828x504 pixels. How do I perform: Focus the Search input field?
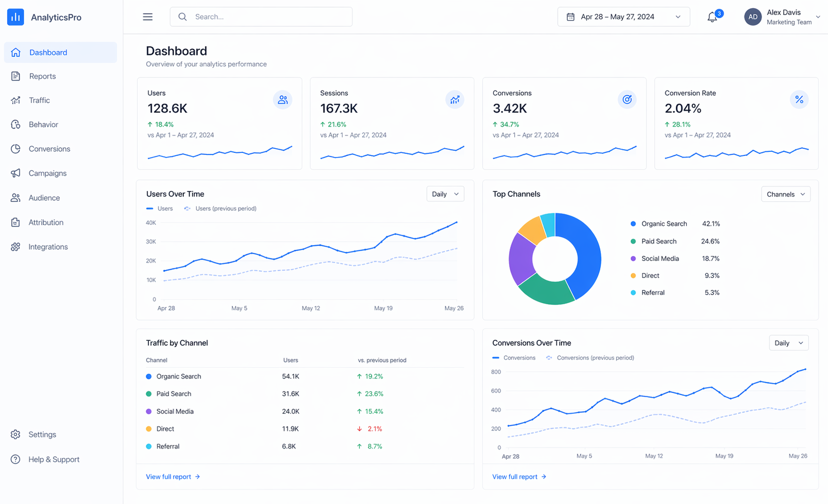point(261,17)
